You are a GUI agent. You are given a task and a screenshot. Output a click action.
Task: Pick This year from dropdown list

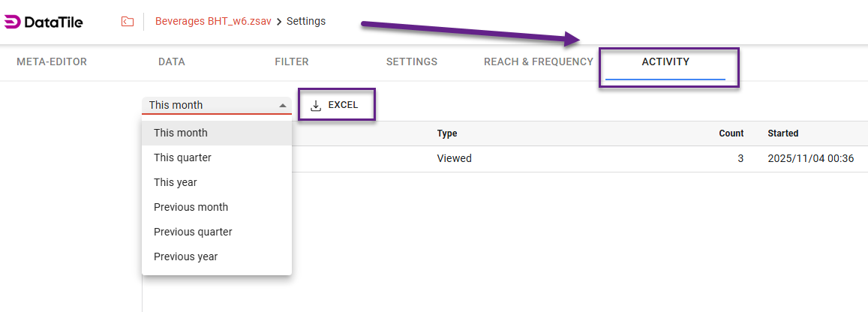[x=176, y=182]
